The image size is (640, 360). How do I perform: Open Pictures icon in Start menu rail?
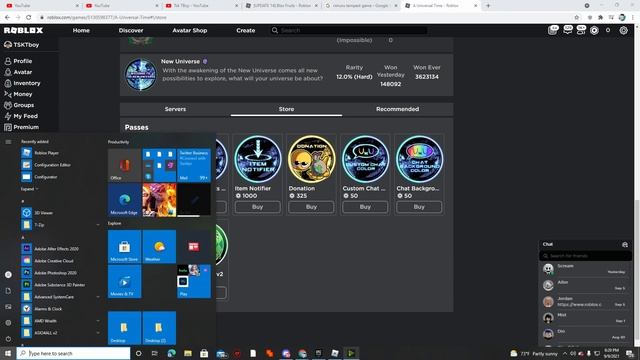[8, 307]
